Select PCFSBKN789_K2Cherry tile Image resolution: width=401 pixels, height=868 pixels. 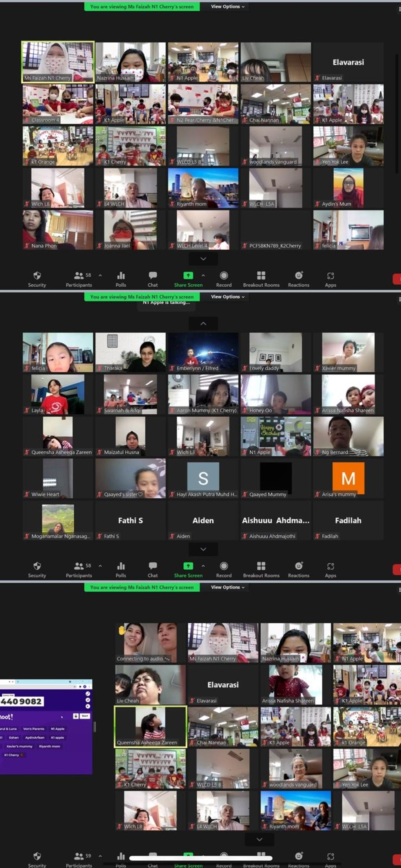pos(276,230)
